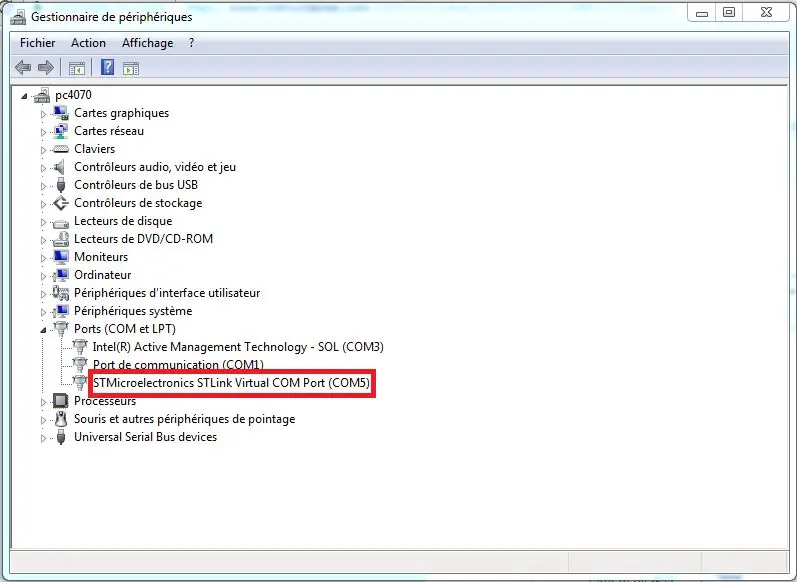Select Souris et autres périphériques de pointage

185,419
